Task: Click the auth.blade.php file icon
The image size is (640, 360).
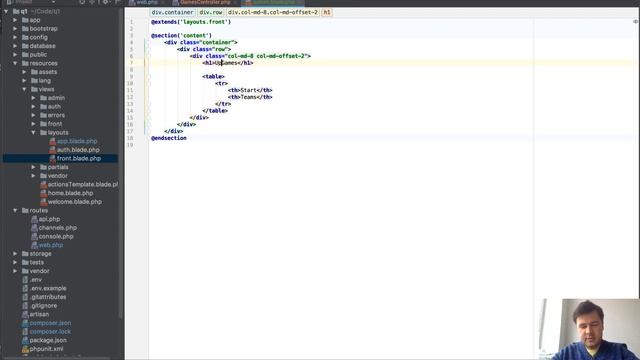Action: point(52,150)
